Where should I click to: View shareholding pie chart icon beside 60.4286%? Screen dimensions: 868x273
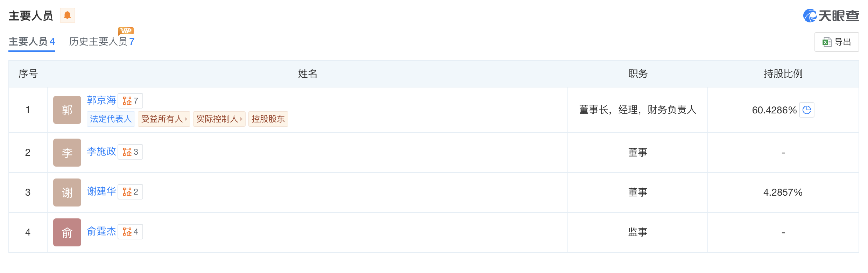tap(807, 110)
